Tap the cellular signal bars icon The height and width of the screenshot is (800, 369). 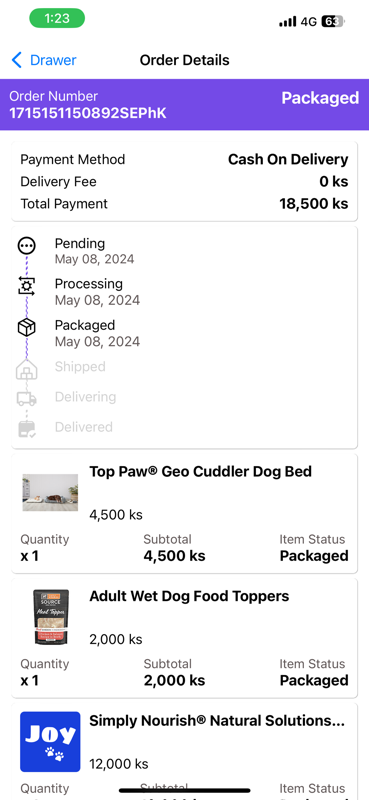287,21
